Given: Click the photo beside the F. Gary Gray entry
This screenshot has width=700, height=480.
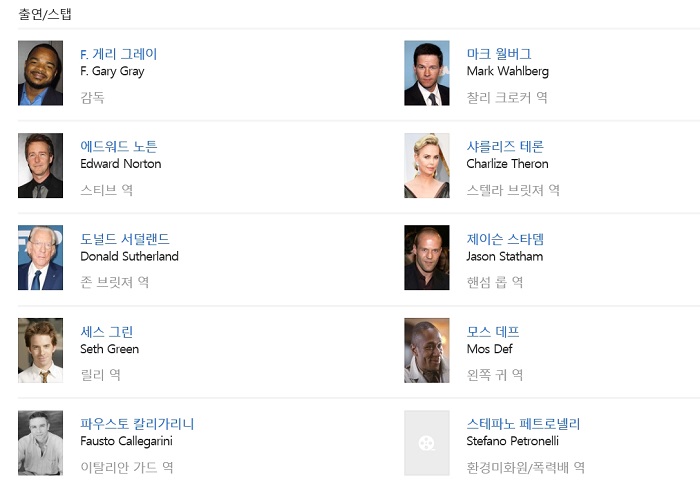Looking at the screenshot, I should [x=40, y=73].
